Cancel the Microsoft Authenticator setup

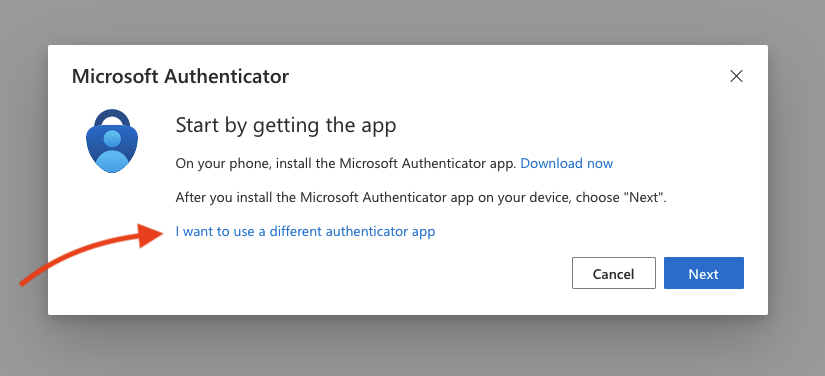tap(613, 273)
